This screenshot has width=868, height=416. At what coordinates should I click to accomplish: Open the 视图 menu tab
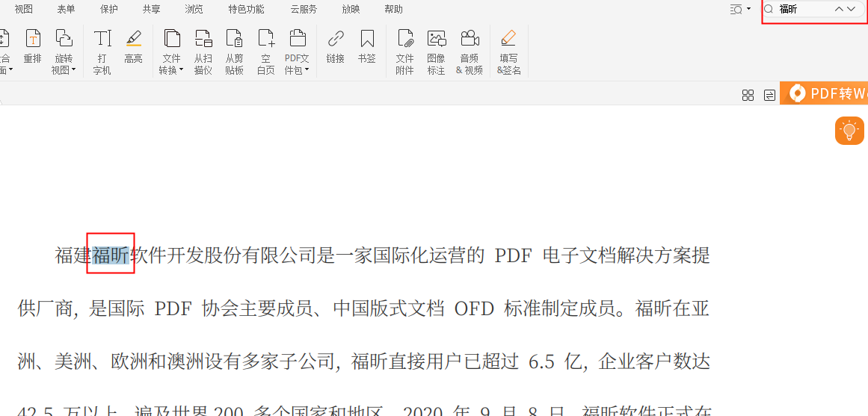[x=24, y=10]
